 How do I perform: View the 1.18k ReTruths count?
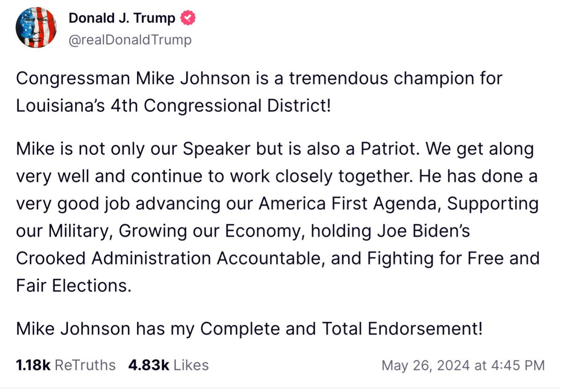[33, 365]
